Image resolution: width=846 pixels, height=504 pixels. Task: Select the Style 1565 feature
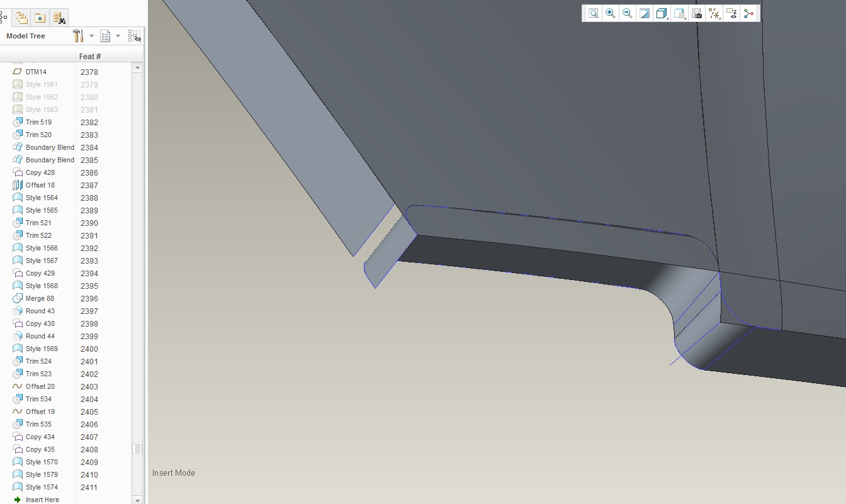click(x=42, y=210)
